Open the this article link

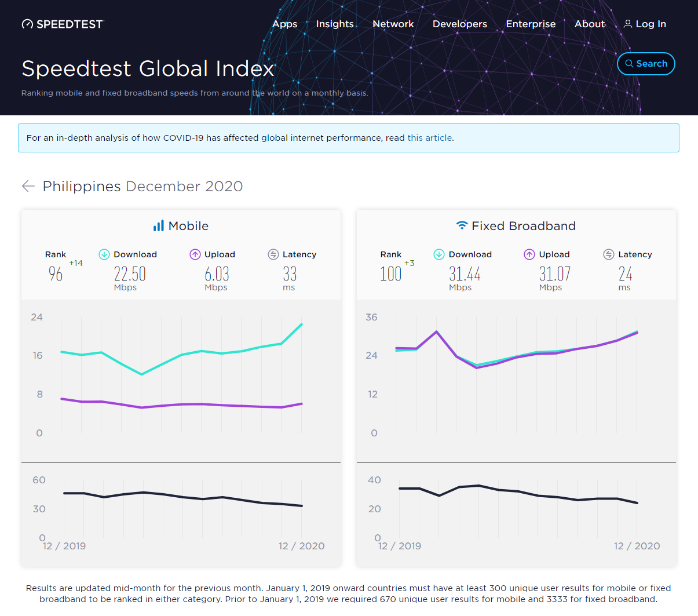pos(429,138)
